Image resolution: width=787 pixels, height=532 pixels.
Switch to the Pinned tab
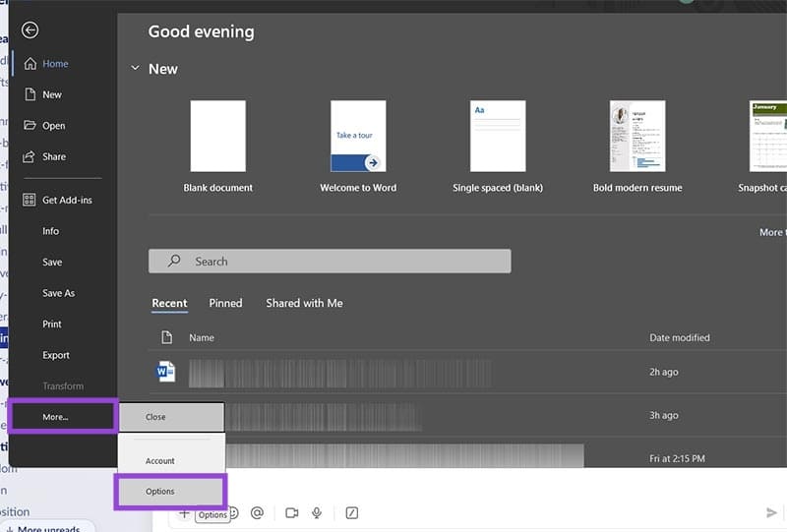point(225,304)
